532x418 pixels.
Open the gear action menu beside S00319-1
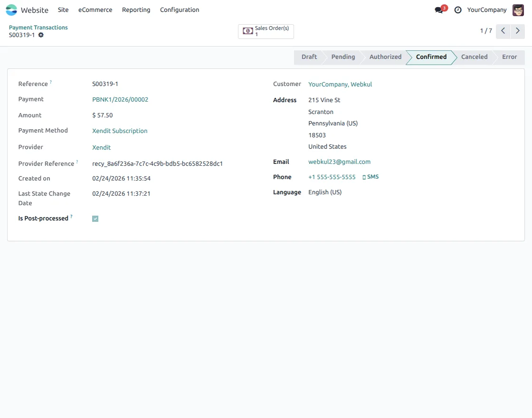pyautogui.click(x=41, y=35)
